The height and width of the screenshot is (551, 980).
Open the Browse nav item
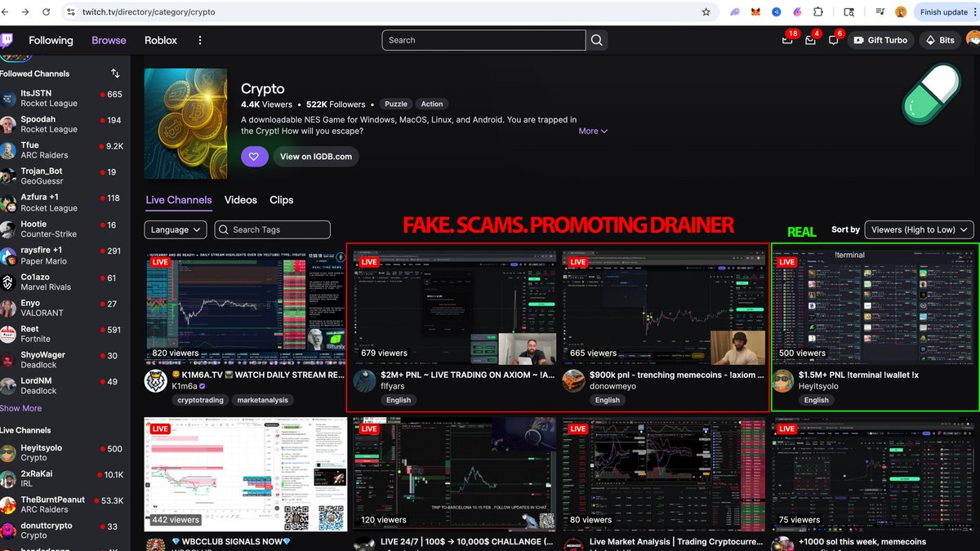click(109, 40)
